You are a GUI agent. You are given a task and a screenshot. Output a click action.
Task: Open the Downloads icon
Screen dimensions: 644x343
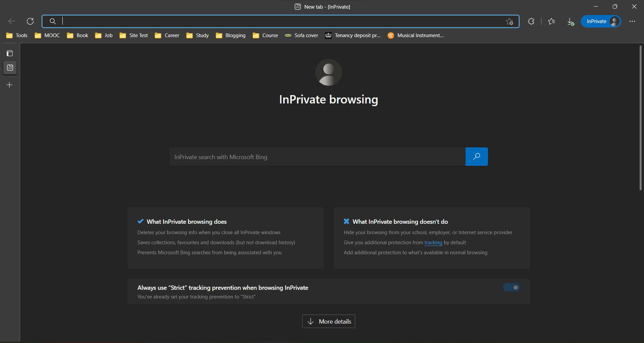coord(570,21)
